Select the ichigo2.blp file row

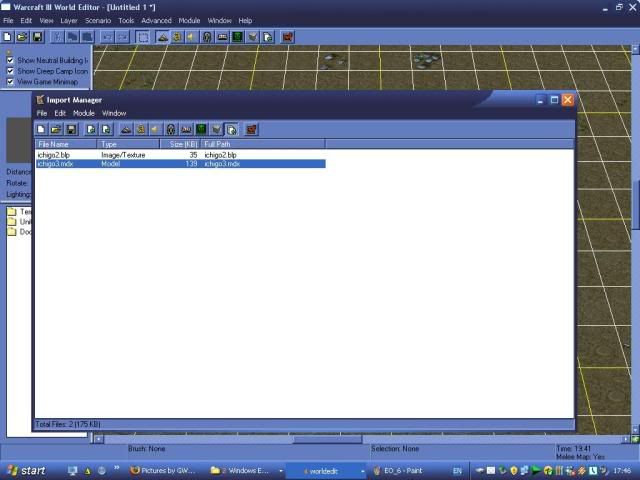coord(181,155)
